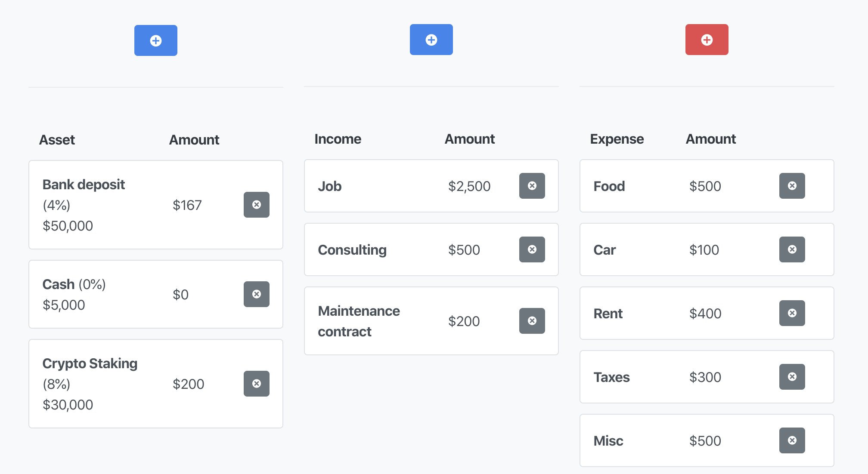Remove the Food expense
The height and width of the screenshot is (474, 868).
click(792, 186)
